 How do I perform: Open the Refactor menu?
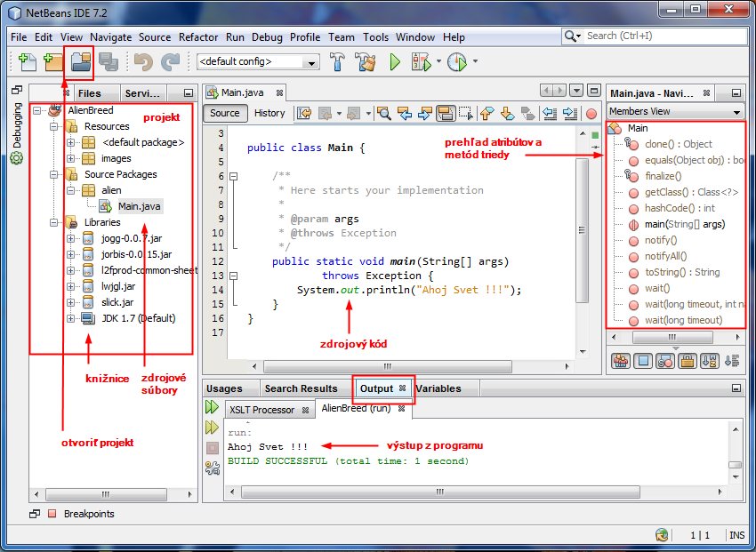point(198,37)
